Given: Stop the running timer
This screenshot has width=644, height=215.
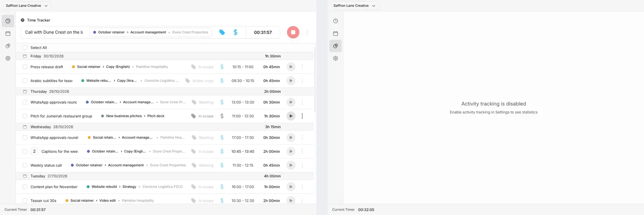Looking at the screenshot, I should [x=293, y=32].
